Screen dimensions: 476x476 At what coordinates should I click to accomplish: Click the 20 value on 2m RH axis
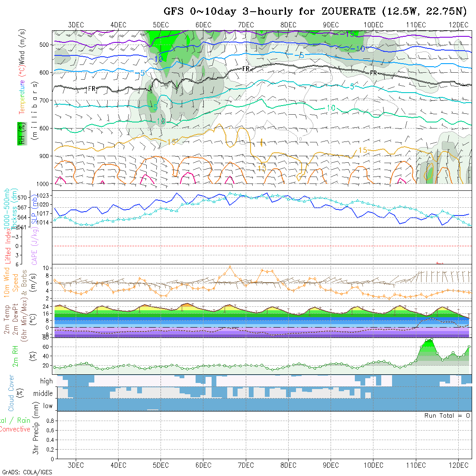click(x=46, y=366)
